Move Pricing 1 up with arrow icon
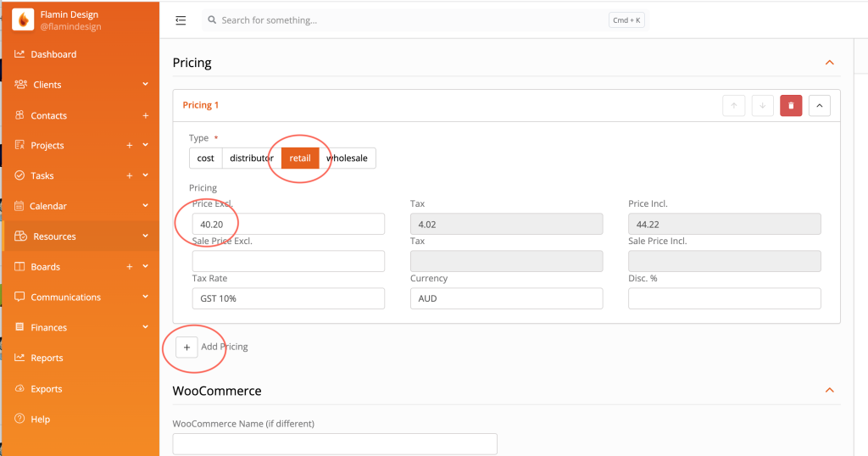Viewport: 868px width, 456px height. pyautogui.click(x=733, y=106)
